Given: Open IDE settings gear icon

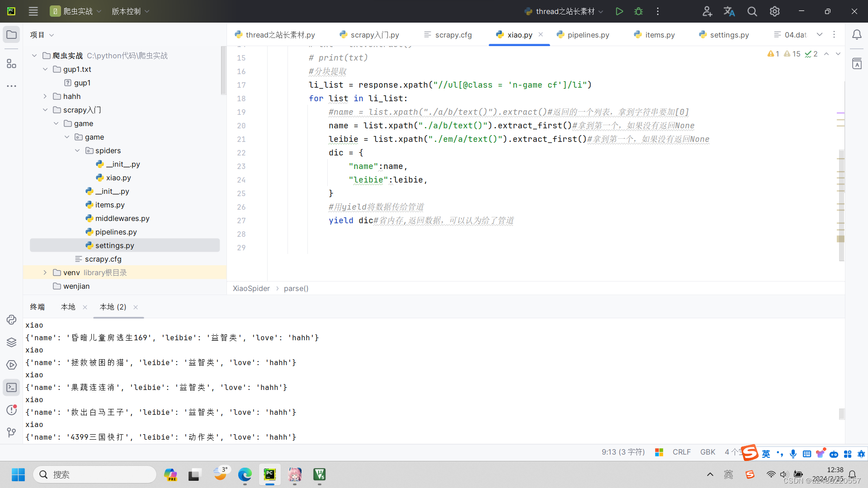Looking at the screenshot, I should click(x=774, y=11).
